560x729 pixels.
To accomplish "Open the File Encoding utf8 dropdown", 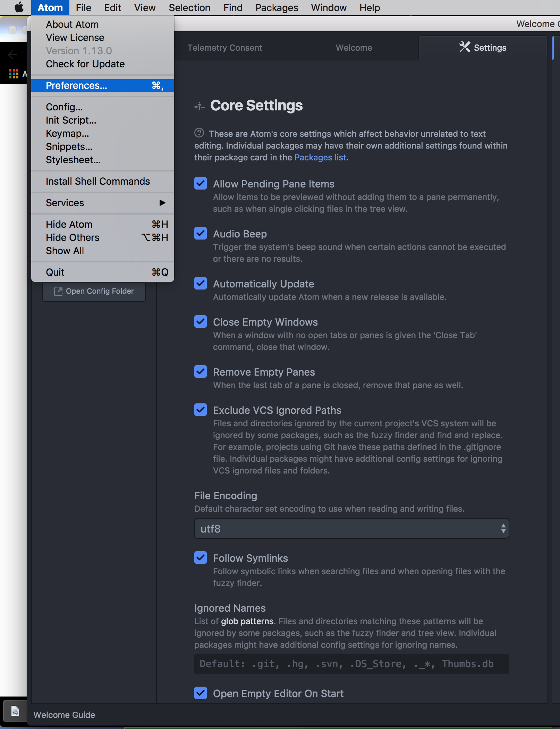I will click(x=351, y=528).
